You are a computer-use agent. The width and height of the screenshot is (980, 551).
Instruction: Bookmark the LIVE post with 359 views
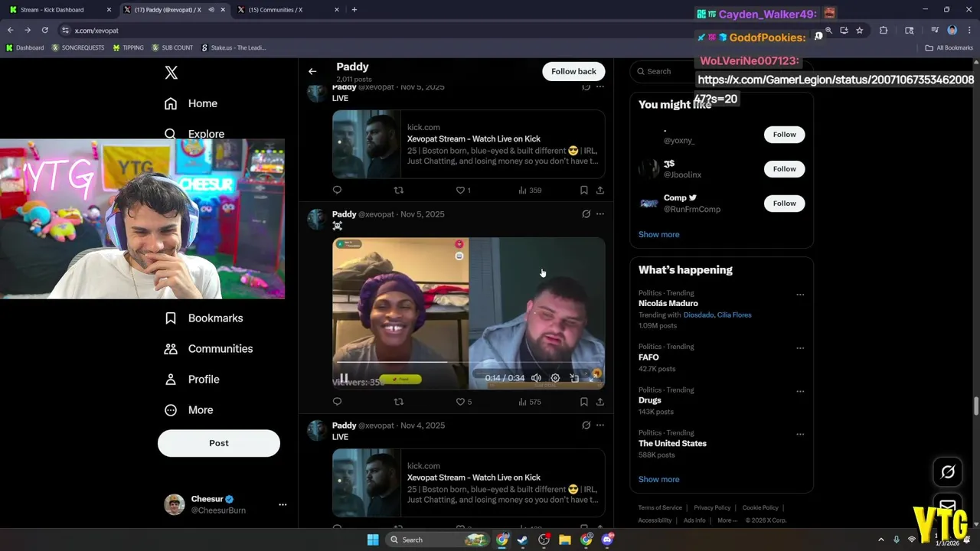point(583,191)
